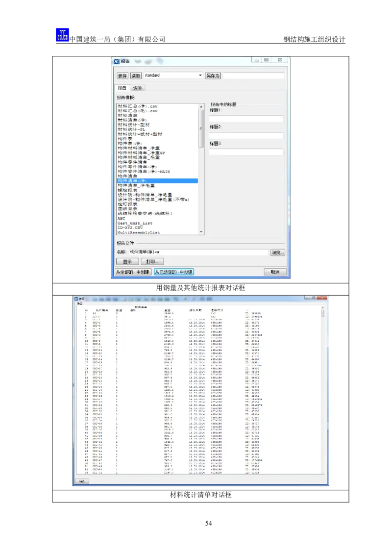Switch to the 选项 tab
Viewport: 392px width, 555px height.
(138, 88)
